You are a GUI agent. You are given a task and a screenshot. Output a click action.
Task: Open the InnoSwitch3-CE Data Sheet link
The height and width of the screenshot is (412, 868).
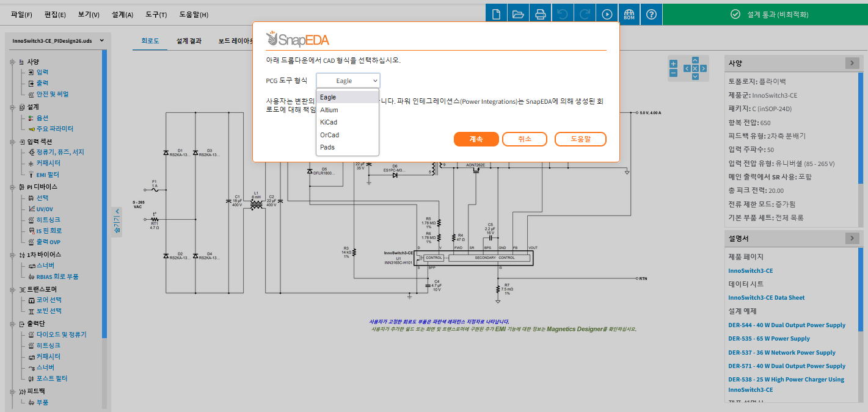[x=766, y=298]
